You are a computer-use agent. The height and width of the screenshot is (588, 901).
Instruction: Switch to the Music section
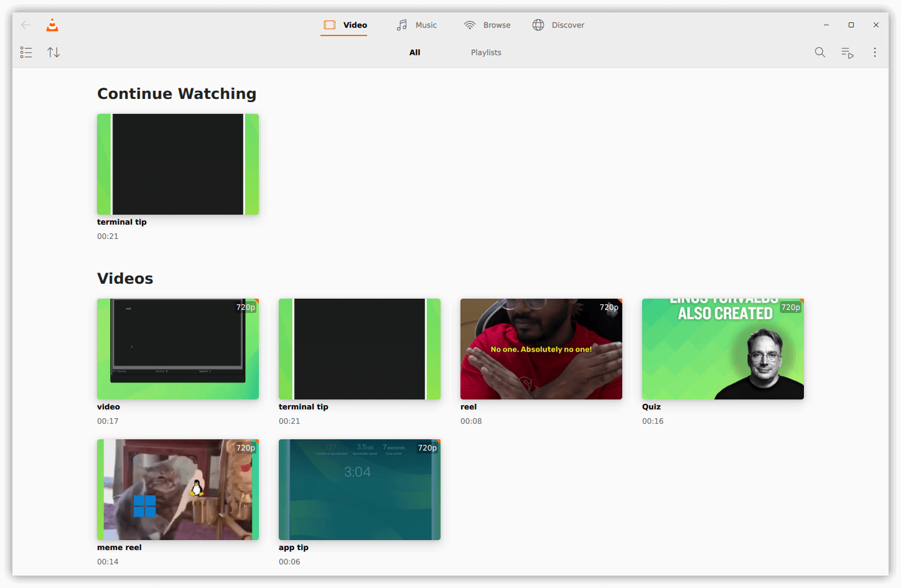coord(417,25)
